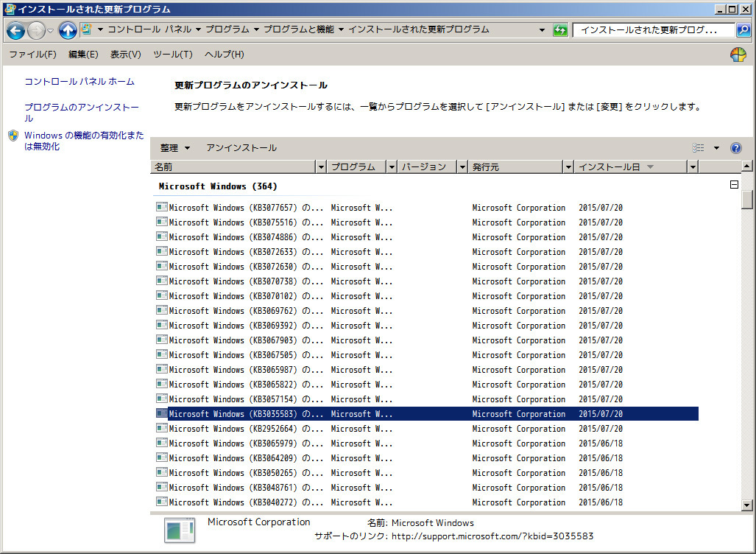
Task: Select the highlighted KB3035583 update row
Action: [427, 413]
